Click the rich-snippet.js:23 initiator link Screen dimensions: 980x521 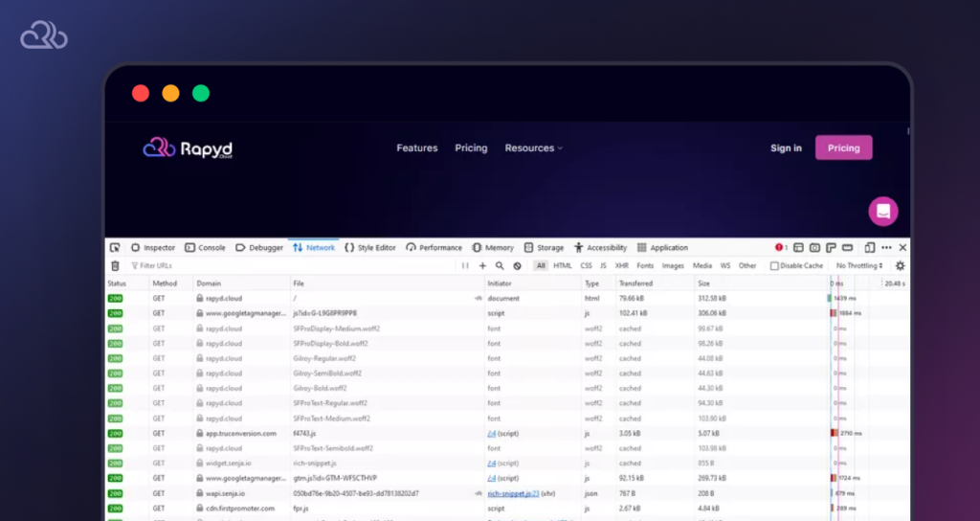click(x=513, y=493)
